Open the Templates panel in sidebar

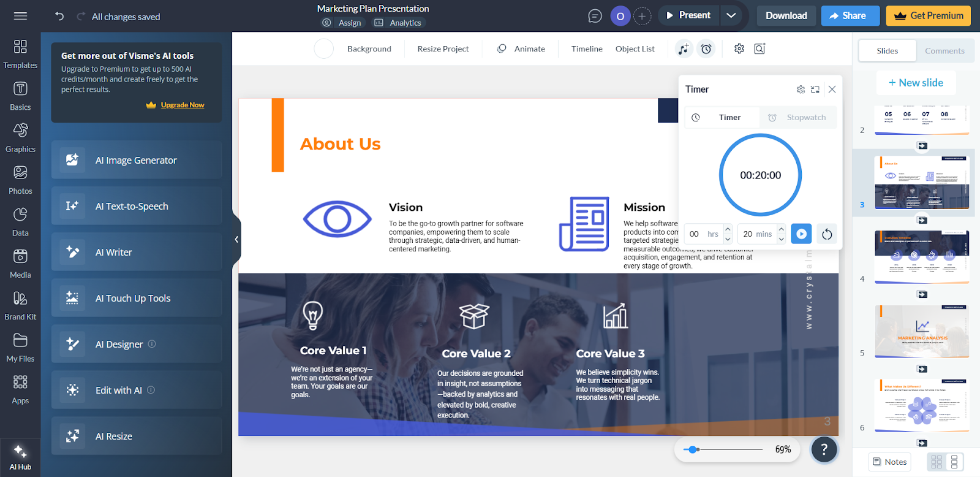20,54
